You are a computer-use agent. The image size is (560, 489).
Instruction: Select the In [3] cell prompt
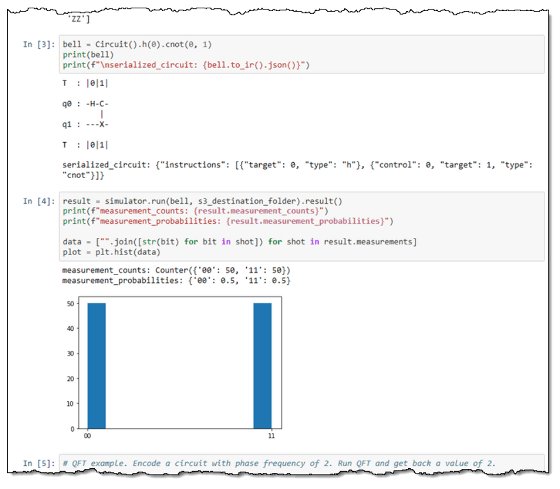tap(39, 44)
